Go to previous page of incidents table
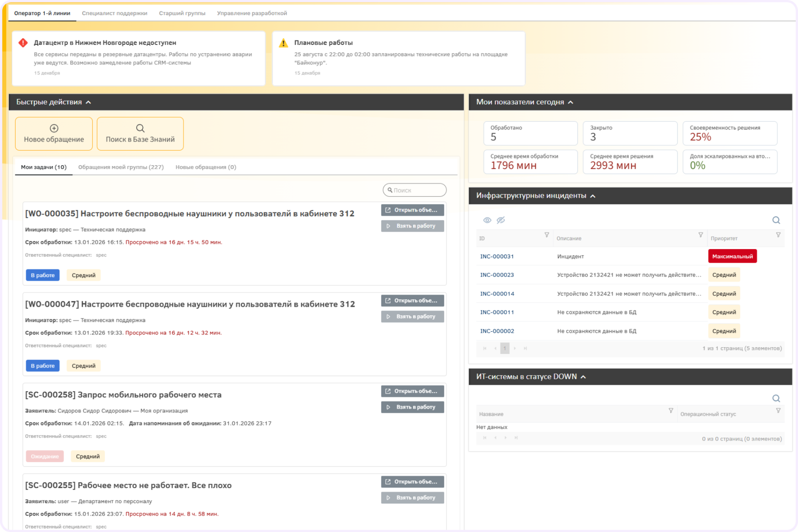This screenshot has width=798, height=532. click(495, 348)
